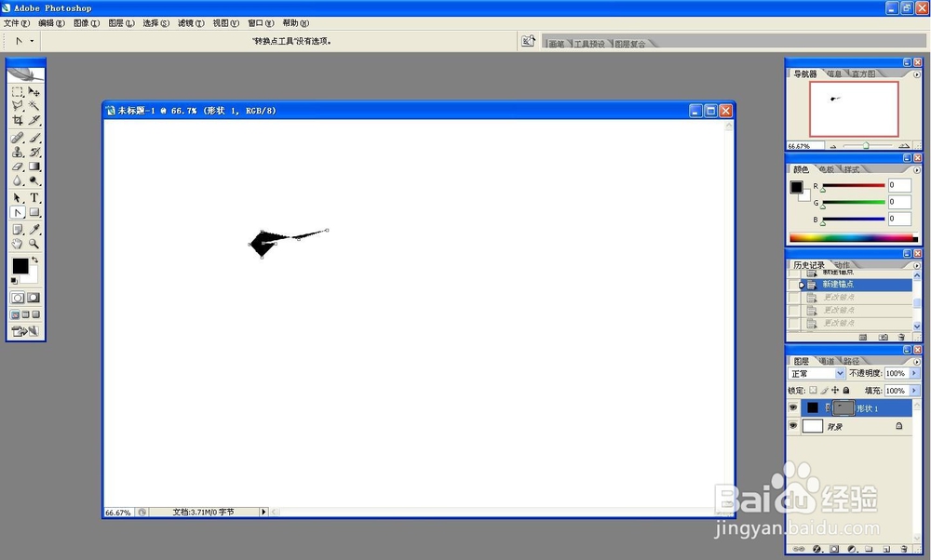Select the Healing Brush tool
931x560 pixels.
click(17, 138)
